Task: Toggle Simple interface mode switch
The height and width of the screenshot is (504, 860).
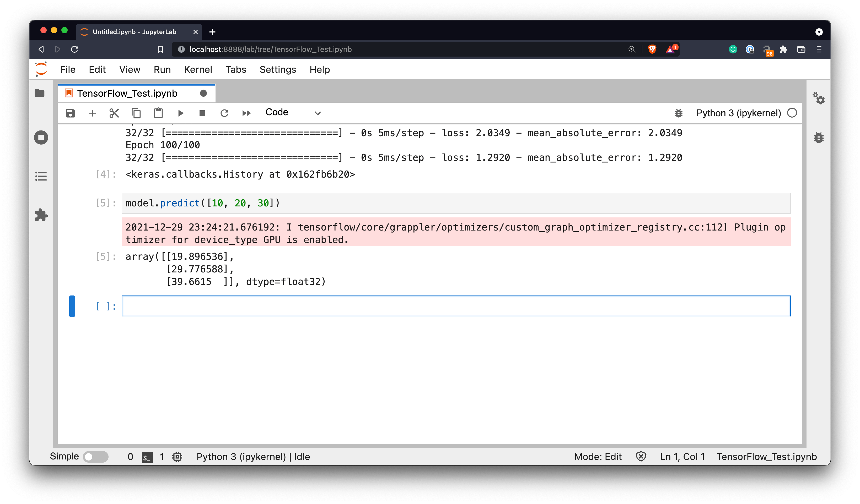Action: click(96, 457)
